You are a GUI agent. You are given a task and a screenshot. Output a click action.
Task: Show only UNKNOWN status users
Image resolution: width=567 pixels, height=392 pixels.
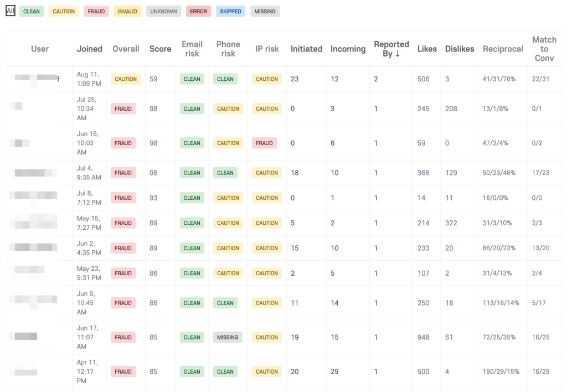pyautogui.click(x=163, y=11)
